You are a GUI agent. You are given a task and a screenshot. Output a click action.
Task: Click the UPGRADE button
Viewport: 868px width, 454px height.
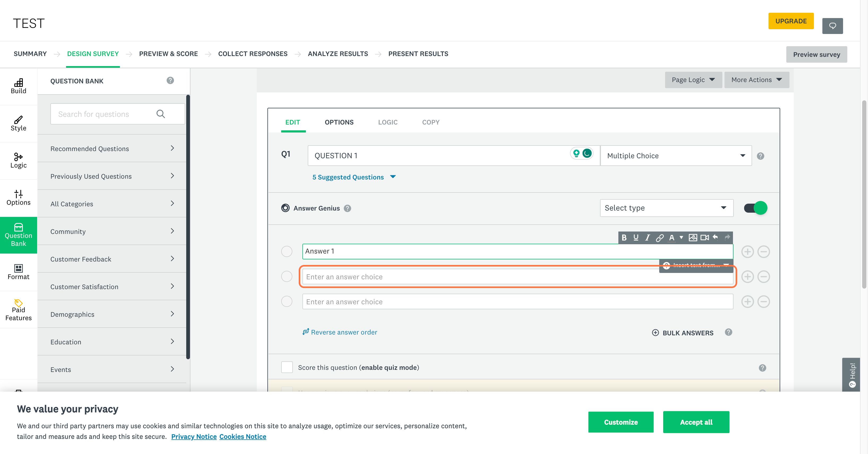791,21
